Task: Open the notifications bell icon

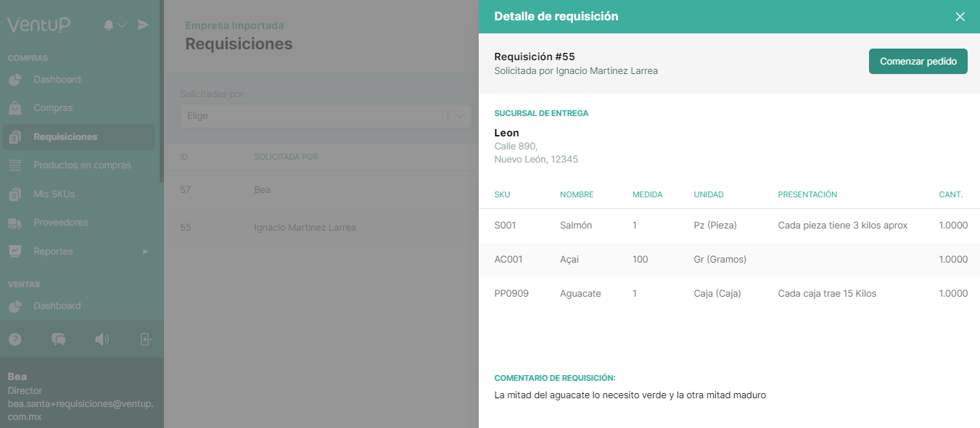Action: (107, 24)
